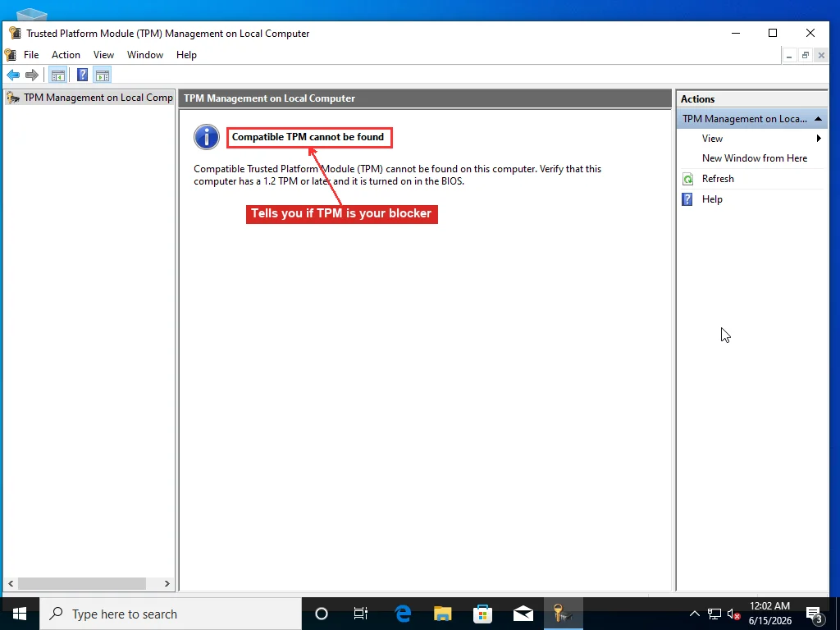Open Help via the toolbar question-mark icon
The height and width of the screenshot is (630, 840).
coord(83,75)
